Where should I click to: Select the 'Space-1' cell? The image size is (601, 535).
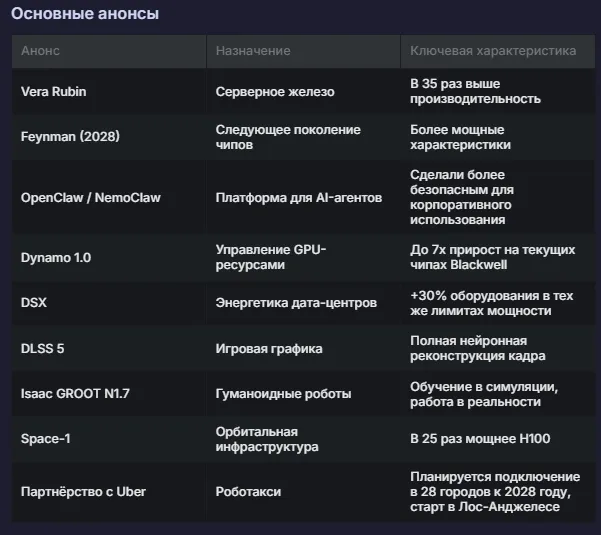pyautogui.click(x=109, y=439)
